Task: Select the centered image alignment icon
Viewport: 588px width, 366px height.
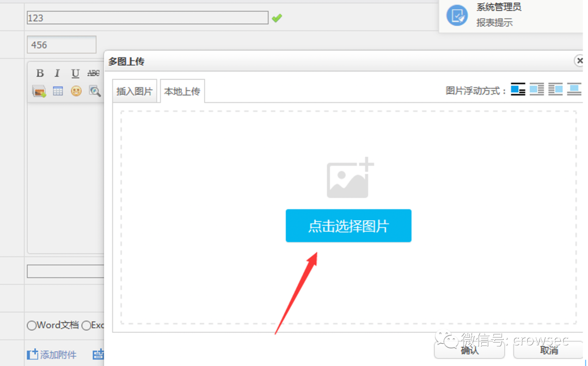Action: (574, 90)
